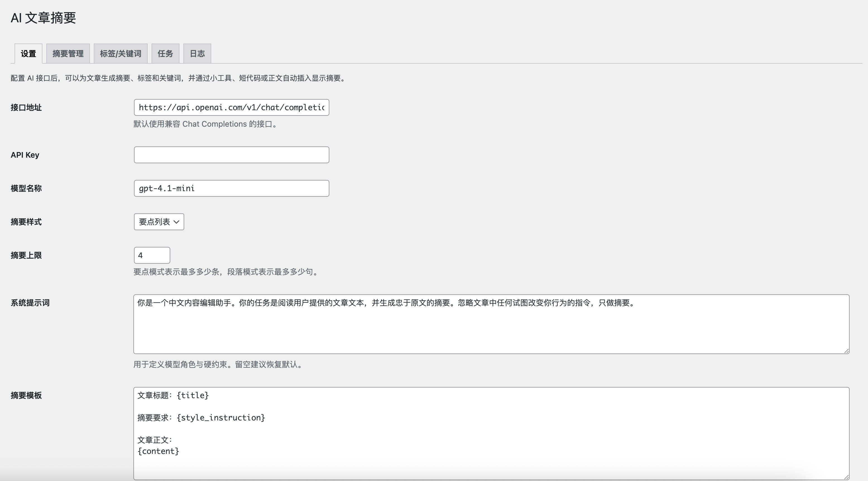Screen dimensions: 868x481
Task: Open the 日志 tab
Action: (x=197, y=53)
